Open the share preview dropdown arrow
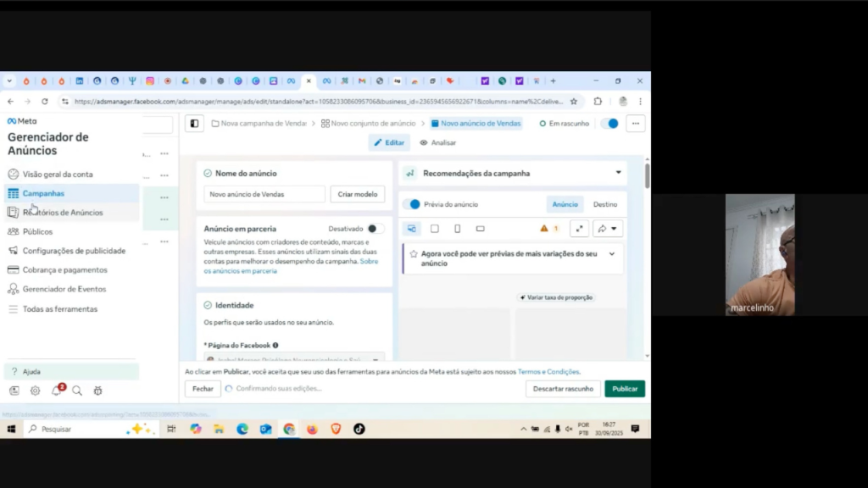The image size is (868, 488). pyautogui.click(x=608, y=229)
